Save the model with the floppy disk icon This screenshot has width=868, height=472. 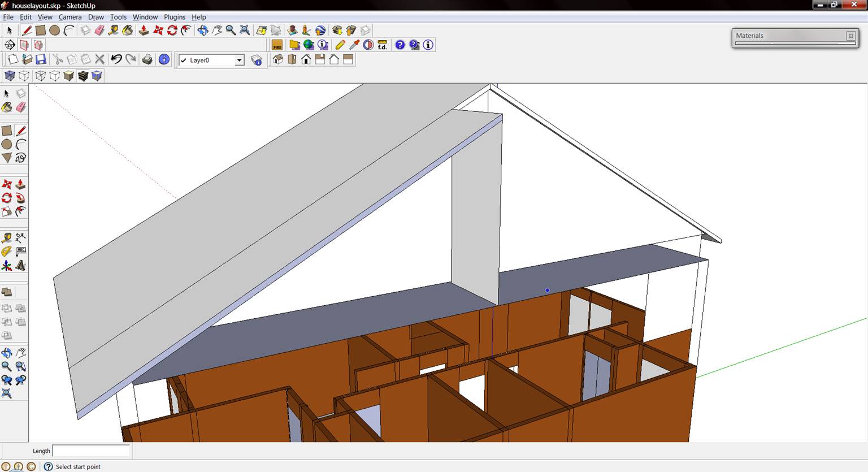[x=41, y=59]
